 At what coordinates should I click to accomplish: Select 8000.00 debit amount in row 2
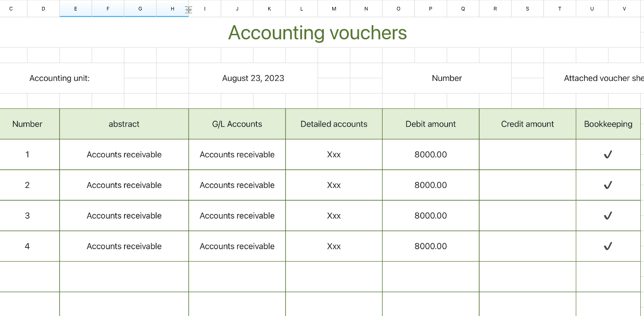coord(431,185)
